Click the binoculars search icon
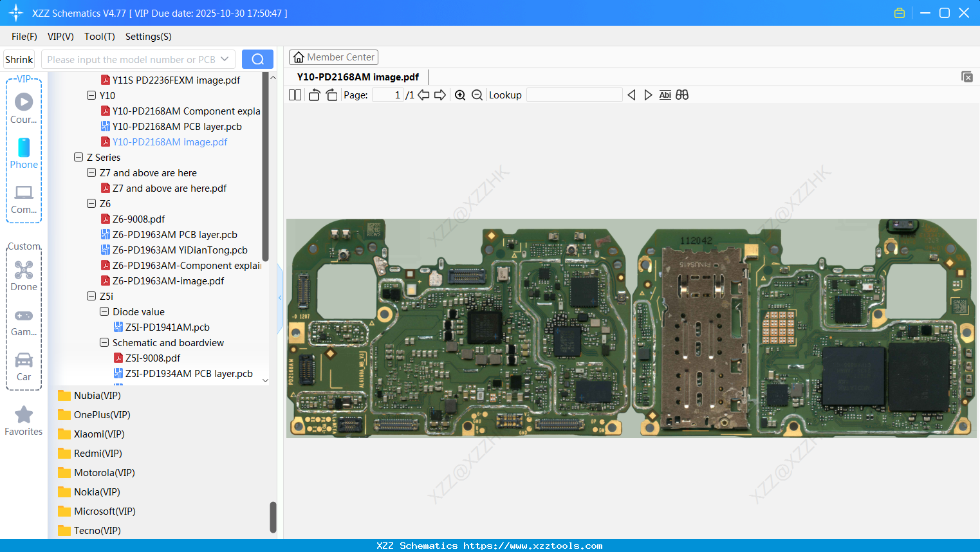 pos(682,95)
